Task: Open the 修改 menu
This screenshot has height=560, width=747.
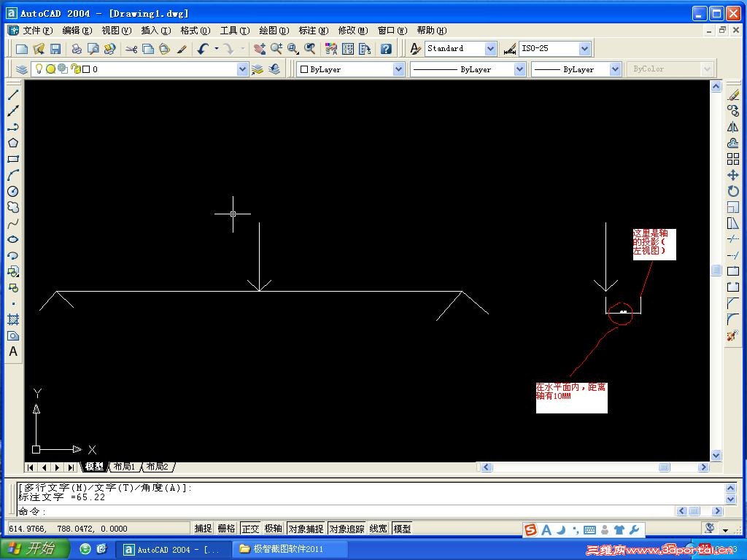Action: [353, 31]
